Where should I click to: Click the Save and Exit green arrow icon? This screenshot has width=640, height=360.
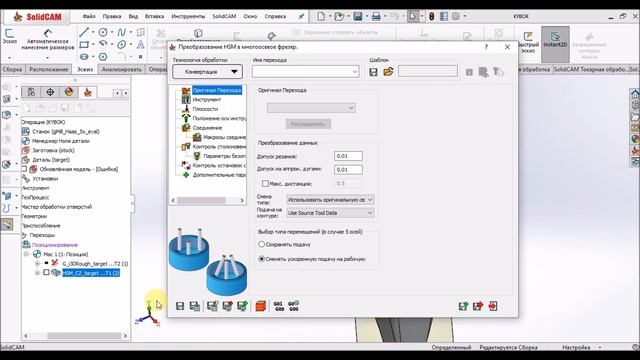[x=463, y=306]
